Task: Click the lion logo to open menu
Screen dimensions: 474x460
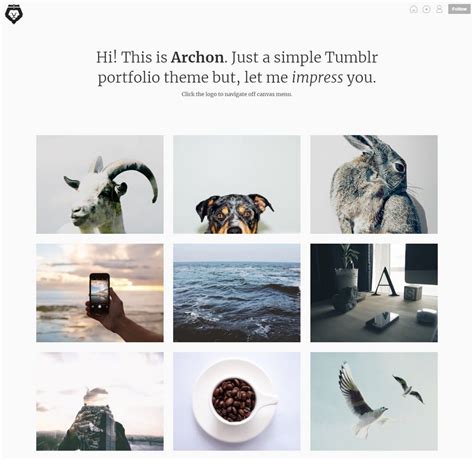Action: point(14,14)
